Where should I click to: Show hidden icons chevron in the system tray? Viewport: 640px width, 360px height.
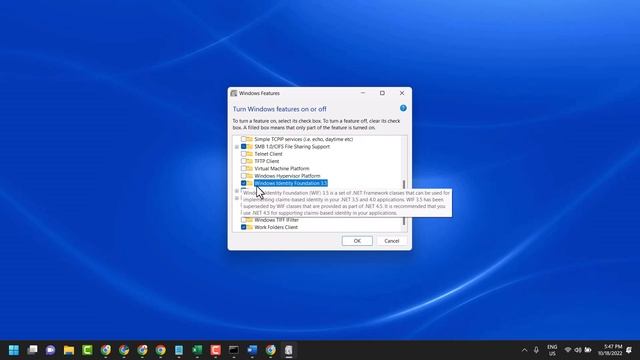point(524,350)
